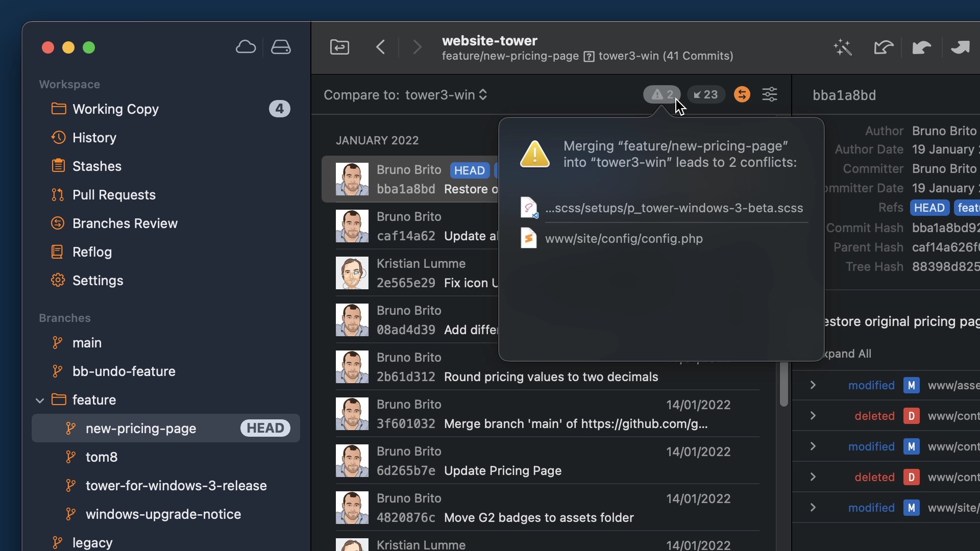Click the pull arrow icon
This screenshot has width=980, height=551.
point(921,47)
